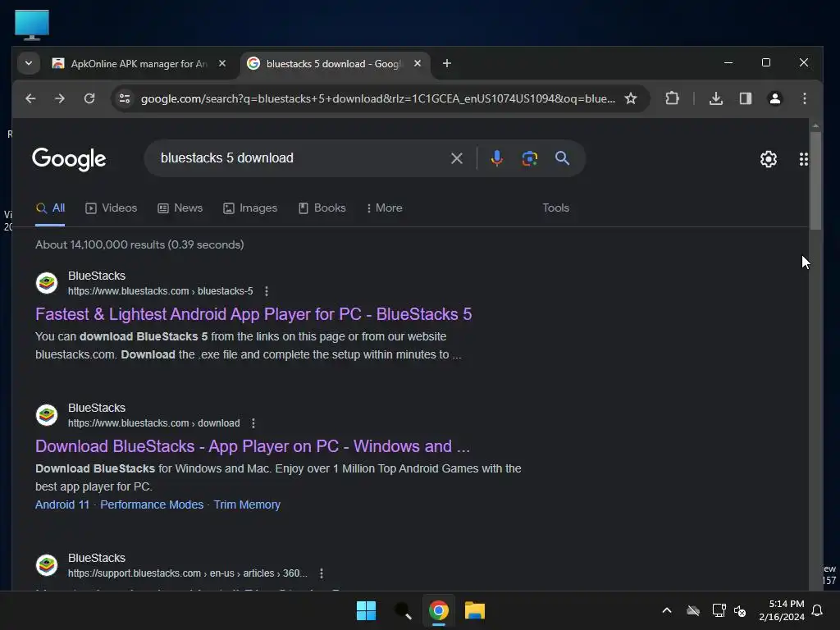Image resolution: width=840 pixels, height=630 pixels.
Task: Open the Performance Modes sitelink
Action: pos(152,504)
